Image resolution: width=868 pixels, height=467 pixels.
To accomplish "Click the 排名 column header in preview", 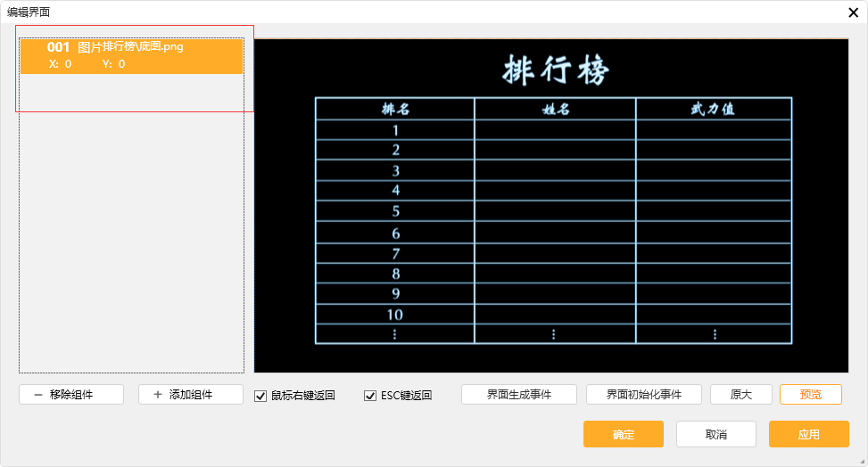I will coord(395,109).
